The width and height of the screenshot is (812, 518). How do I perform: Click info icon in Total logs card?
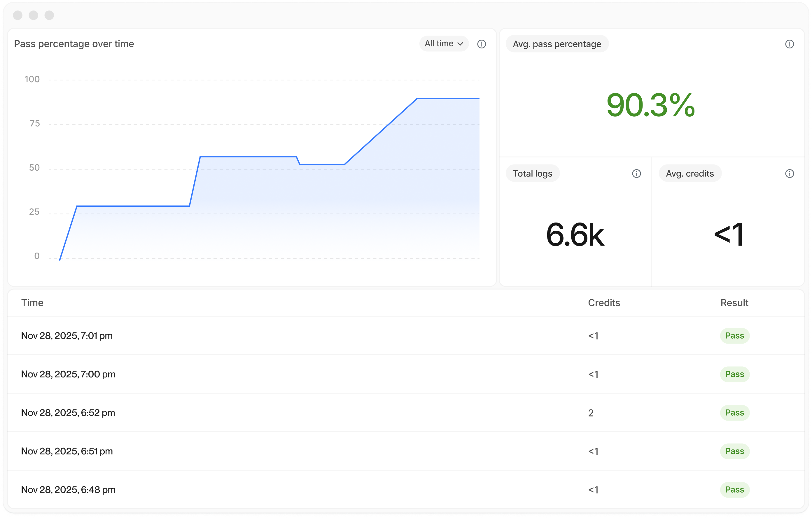pos(636,173)
